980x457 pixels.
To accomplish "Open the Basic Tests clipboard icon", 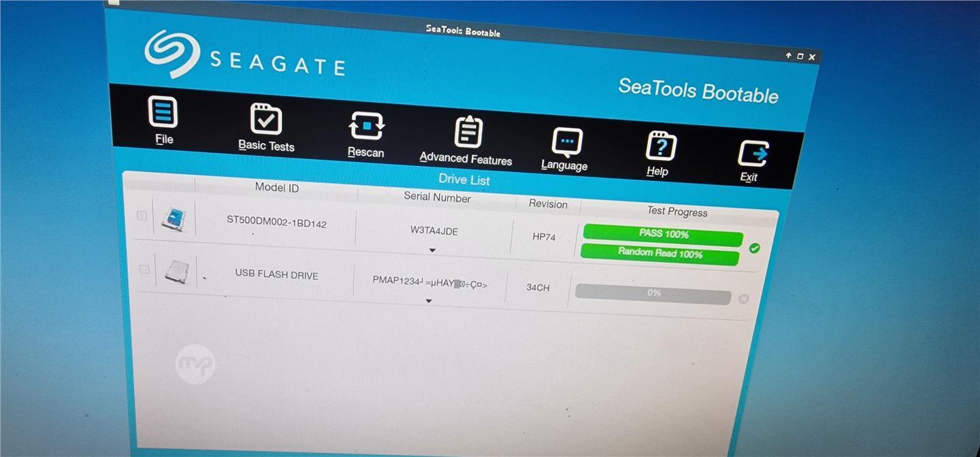I will click(265, 119).
